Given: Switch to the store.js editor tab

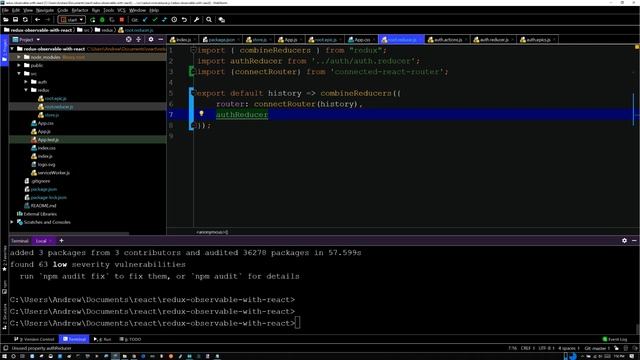Looking at the screenshot, I should (x=259, y=40).
